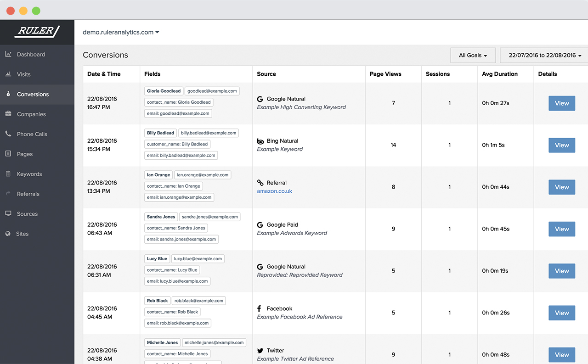Open the date range dropdown 22/07/2016 to 22/08/2016
The width and height of the screenshot is (588, 364).
click(544, 55)
